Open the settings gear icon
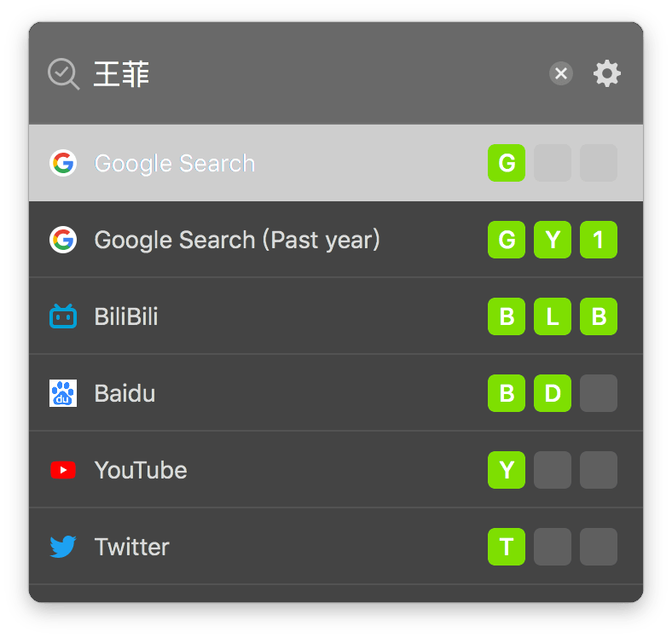This screenshot has width=672, height=638. click(607, 73)
